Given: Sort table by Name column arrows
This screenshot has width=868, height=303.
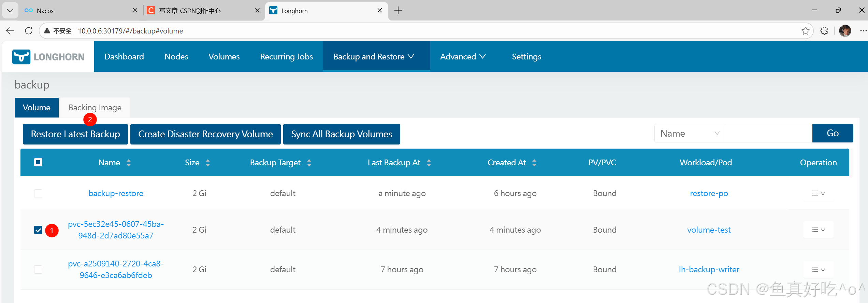Looking at the screenshot, I should click(x=129, y=163).
